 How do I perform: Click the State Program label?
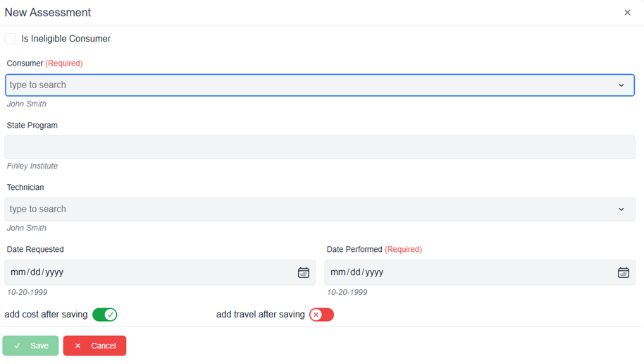[32, 126]
